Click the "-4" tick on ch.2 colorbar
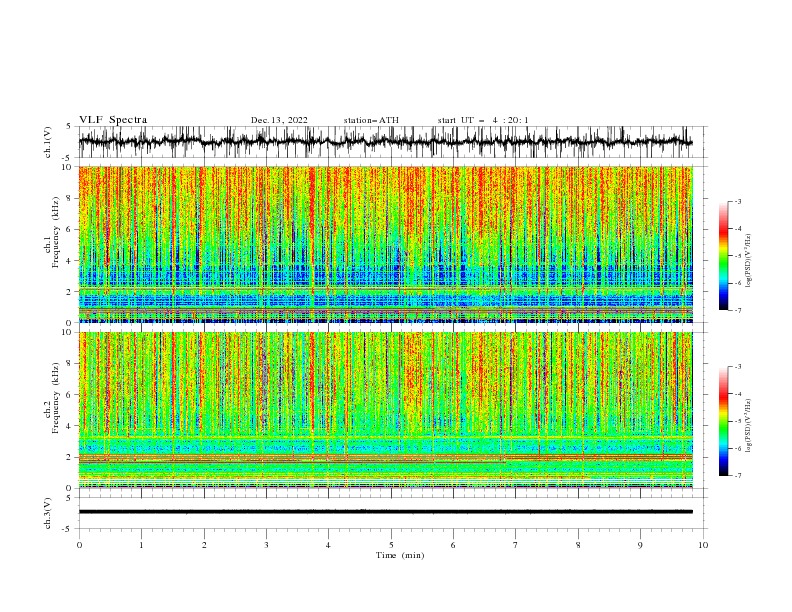The height and width of the screenshot is (612, 792). 737,394
